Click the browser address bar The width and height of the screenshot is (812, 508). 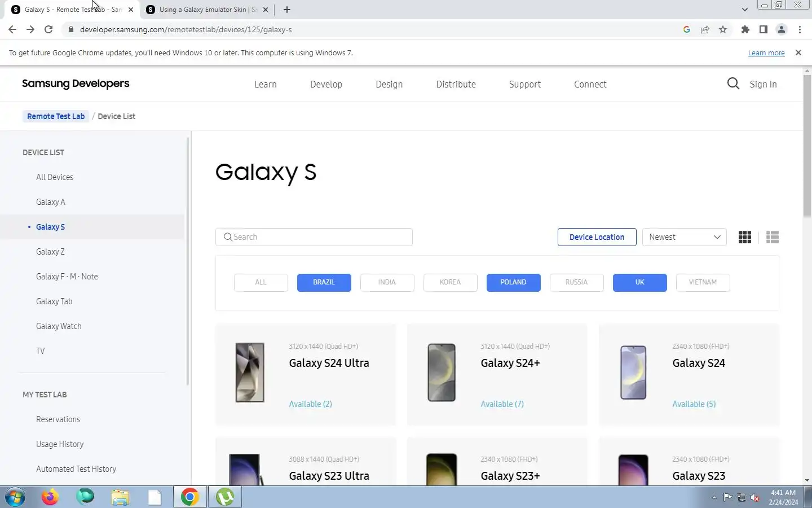coord(372,29)
